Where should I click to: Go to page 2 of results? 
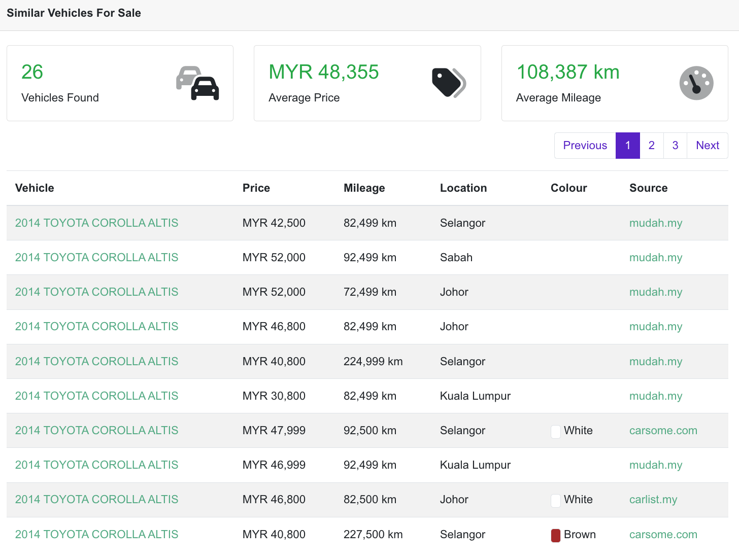pyautogui.click(x=652, y=146)
